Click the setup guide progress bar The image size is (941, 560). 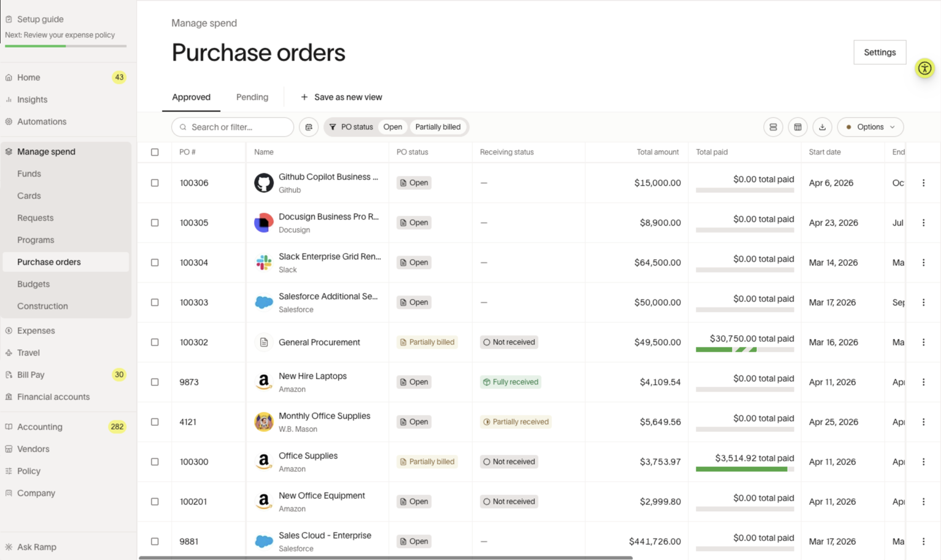coord(66,46)
